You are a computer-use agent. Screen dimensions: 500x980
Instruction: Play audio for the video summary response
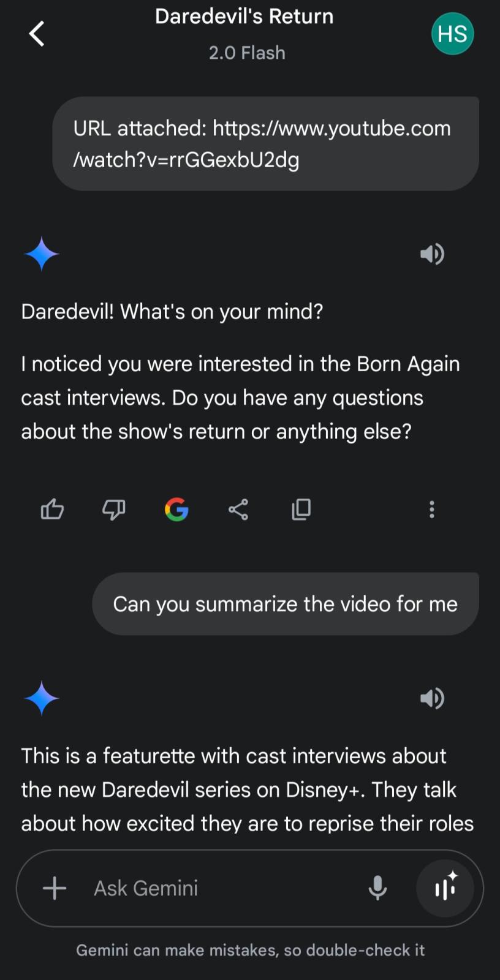click(x=432, y=698)
